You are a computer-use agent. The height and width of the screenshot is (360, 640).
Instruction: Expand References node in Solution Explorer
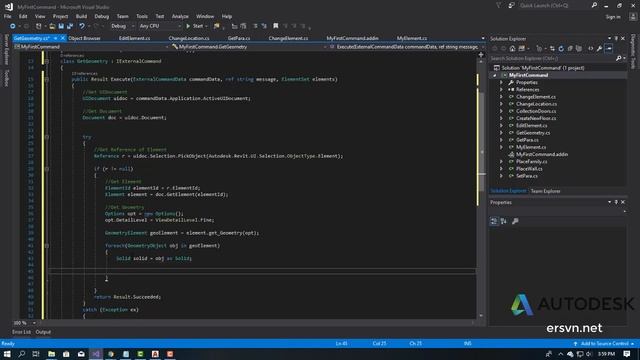(502, 90)
